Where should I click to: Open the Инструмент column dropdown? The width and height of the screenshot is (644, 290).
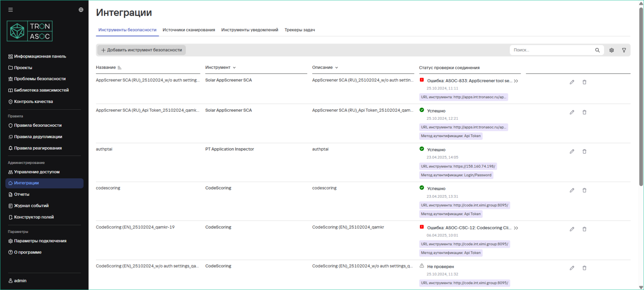(234, 67)
